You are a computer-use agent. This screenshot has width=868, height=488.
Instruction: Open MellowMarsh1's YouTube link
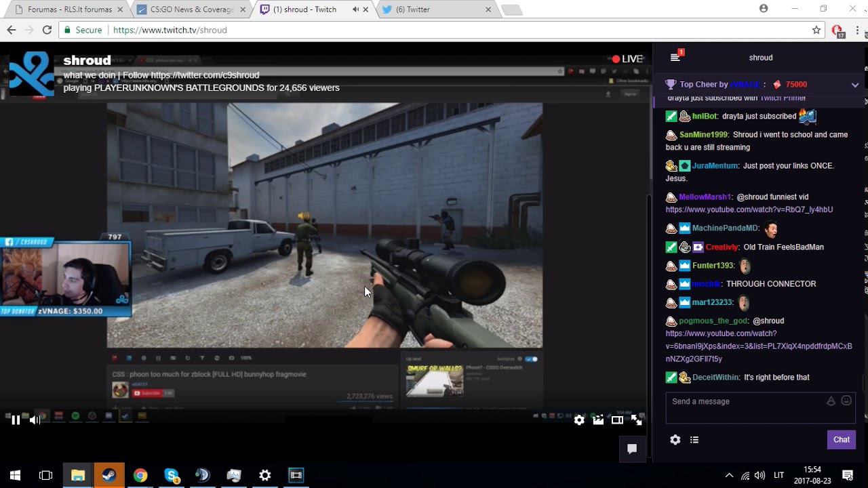click(749, 209)
